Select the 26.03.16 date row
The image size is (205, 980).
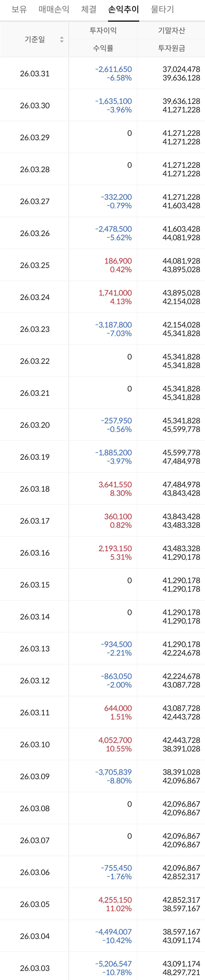click(35, 553)
